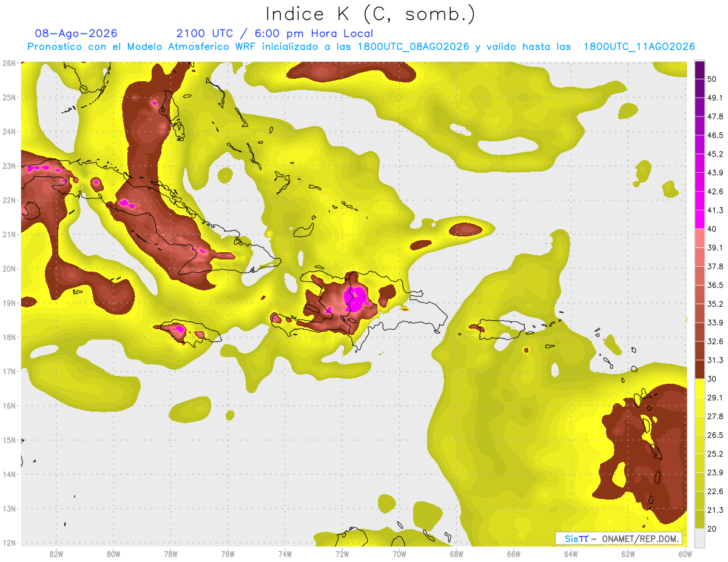Click the '35.2' colorbar value

[x=715, y=304]
